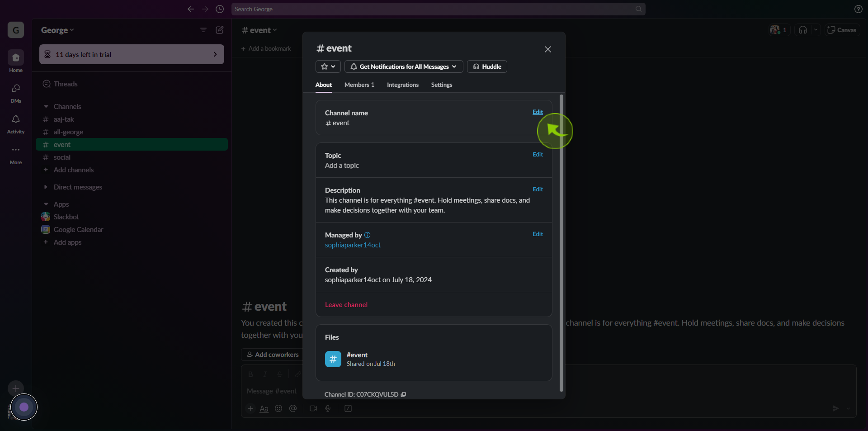Click the dialog vertical scrollbar
This screenshot has height=431, width=868.
click(561, 243)
